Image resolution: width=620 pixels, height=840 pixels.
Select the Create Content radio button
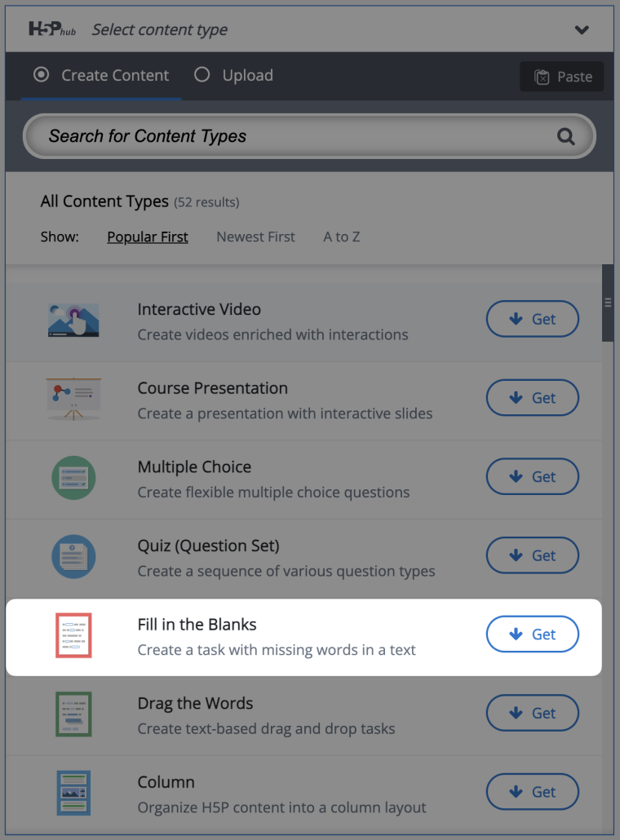pos(41,75)
